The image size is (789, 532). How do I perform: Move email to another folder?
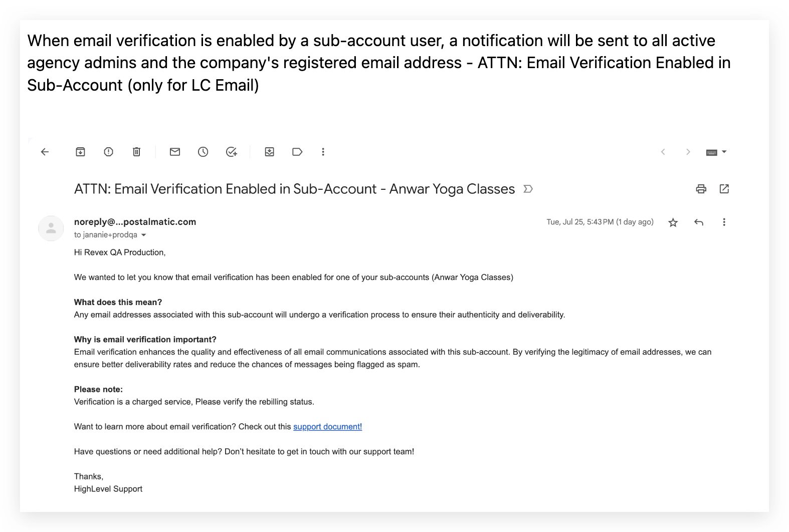tap(269, 152)
